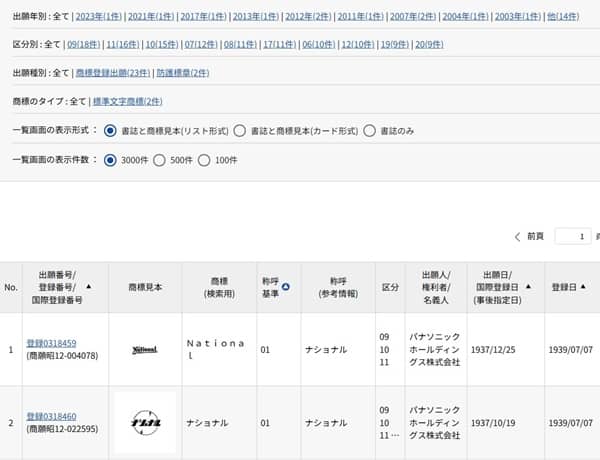Viewport: 600px width, 460px height.
Task: Filter by 2017年(1件) application year
Action: [x=203, y=16]
